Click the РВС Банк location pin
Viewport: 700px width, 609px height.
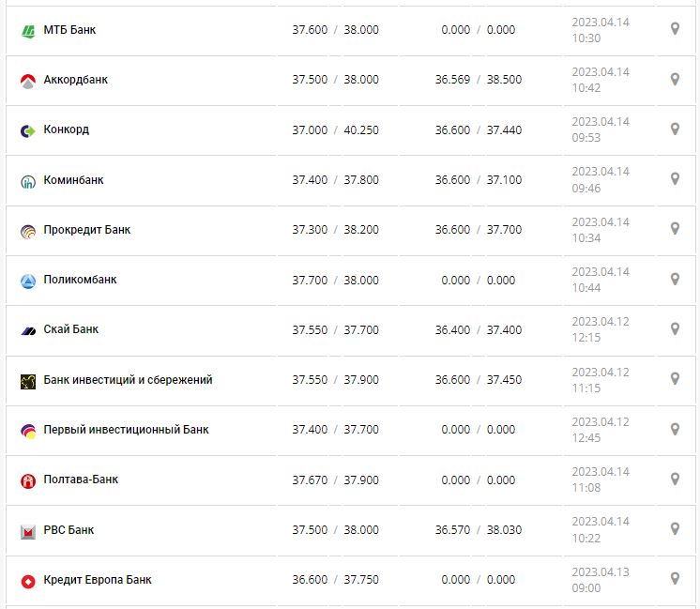click(675, 529)
